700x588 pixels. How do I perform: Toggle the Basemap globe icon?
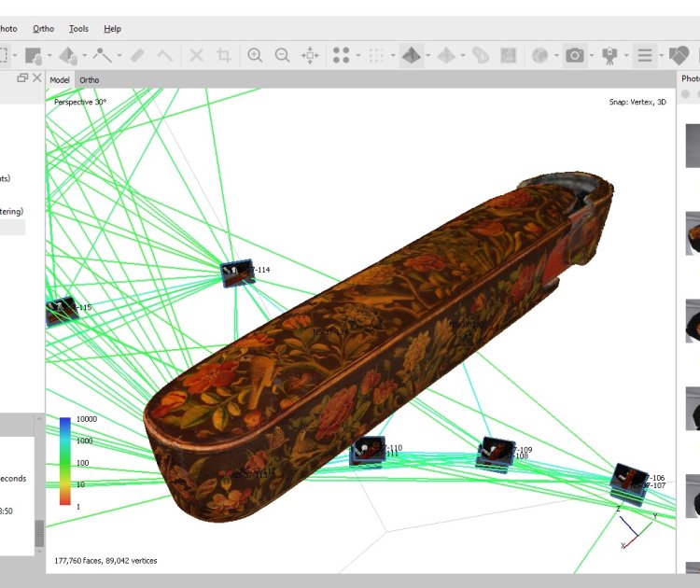click(539, 55)
